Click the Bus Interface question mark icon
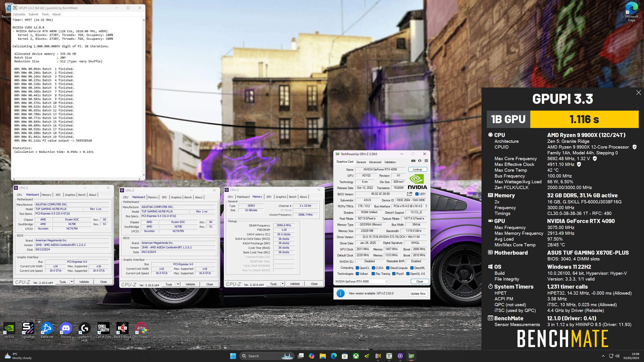Viewport: 644px width, 362px height. 426,206
